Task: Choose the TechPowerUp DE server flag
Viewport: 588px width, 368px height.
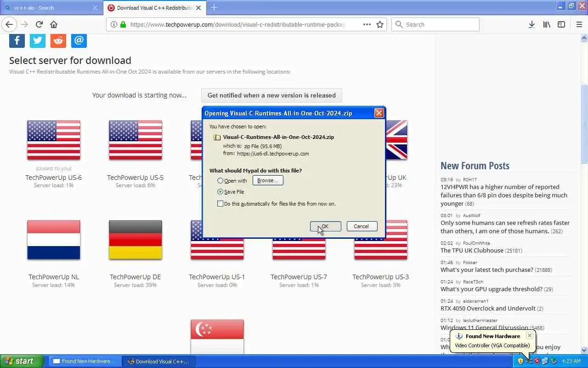Action: coord(136,240)
